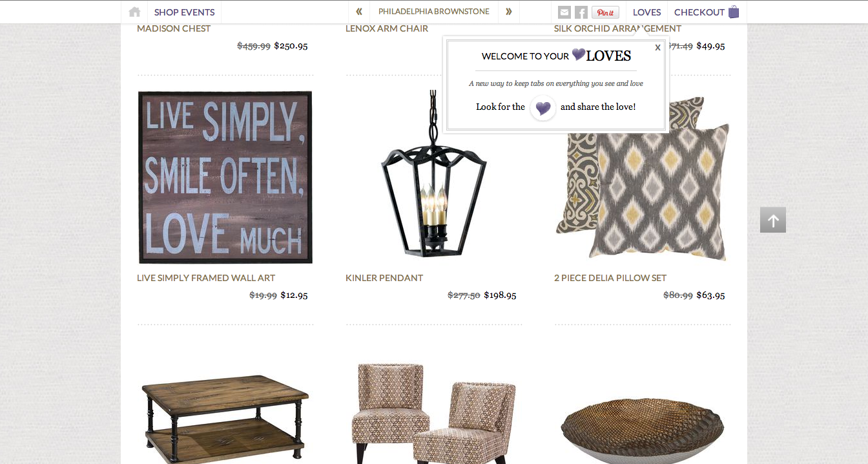Share via the Facebook icon

coord(581,12)
